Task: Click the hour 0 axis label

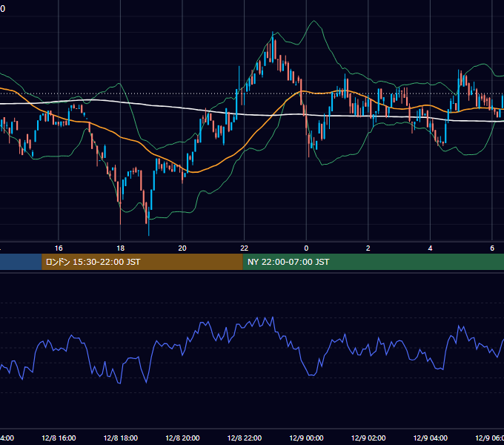Action: pyautogui.click(x=306, y=248)
